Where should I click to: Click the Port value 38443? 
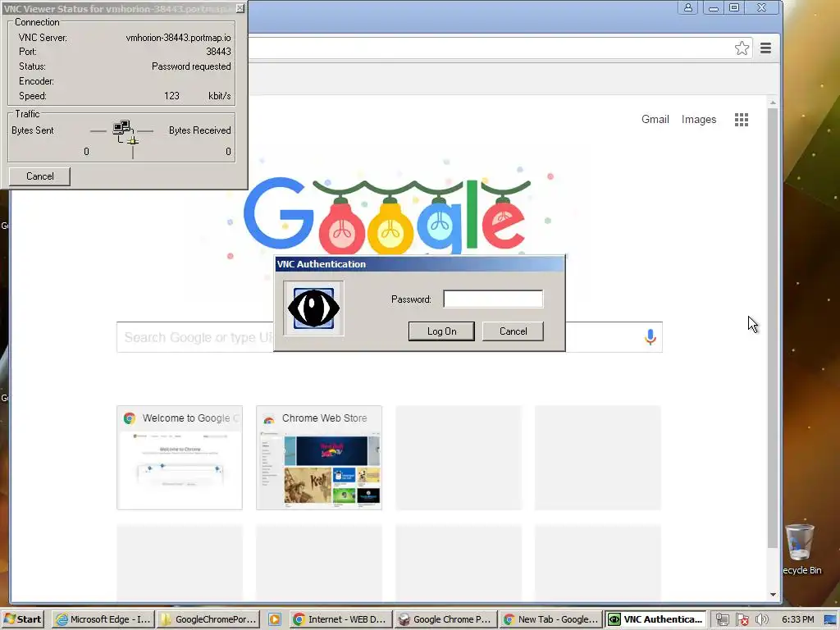(218, 52)
